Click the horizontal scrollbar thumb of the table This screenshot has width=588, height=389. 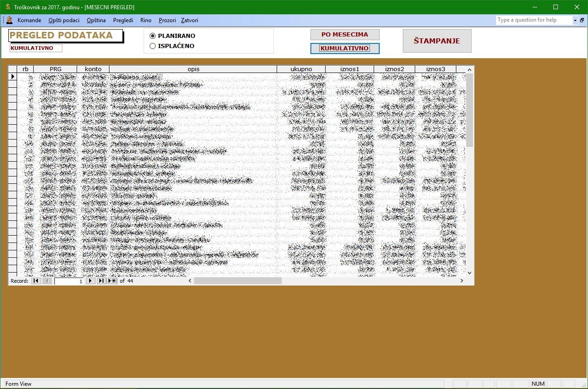(237, 281)
